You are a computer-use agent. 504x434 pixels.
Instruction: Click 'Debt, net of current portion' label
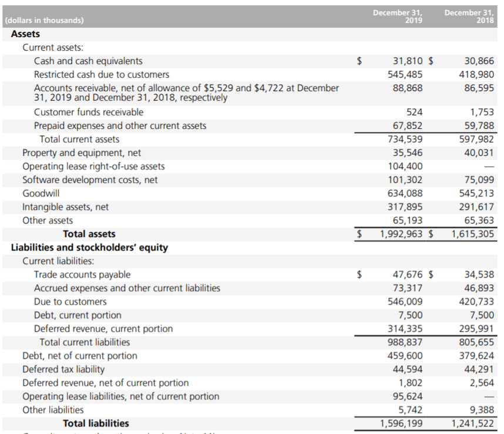point(80,356)
